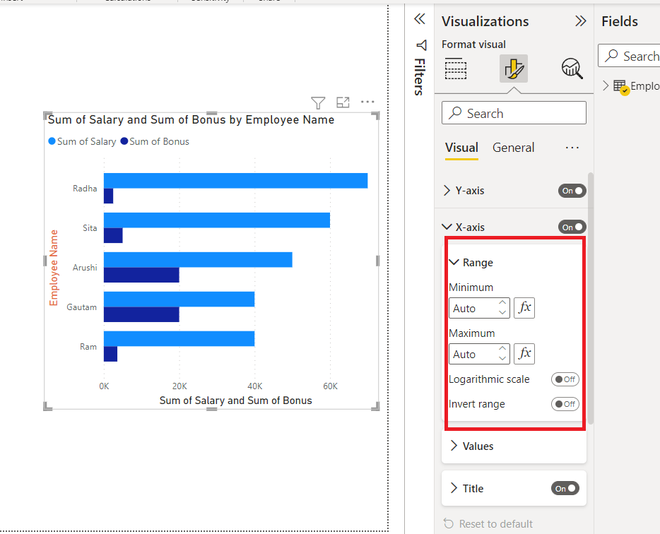Select Sita's salary bar
660x534 pixels.
(217, 220)
